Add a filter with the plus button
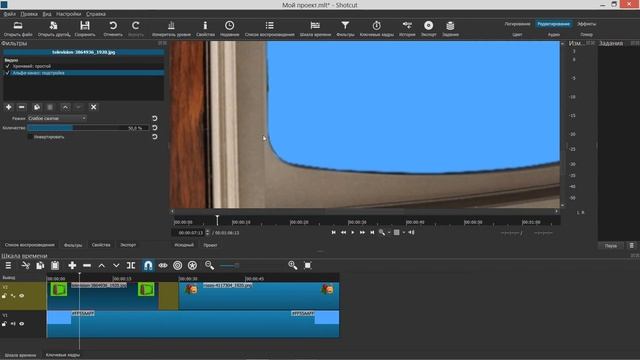Screen dimensions: 640x360 [9, 107]
